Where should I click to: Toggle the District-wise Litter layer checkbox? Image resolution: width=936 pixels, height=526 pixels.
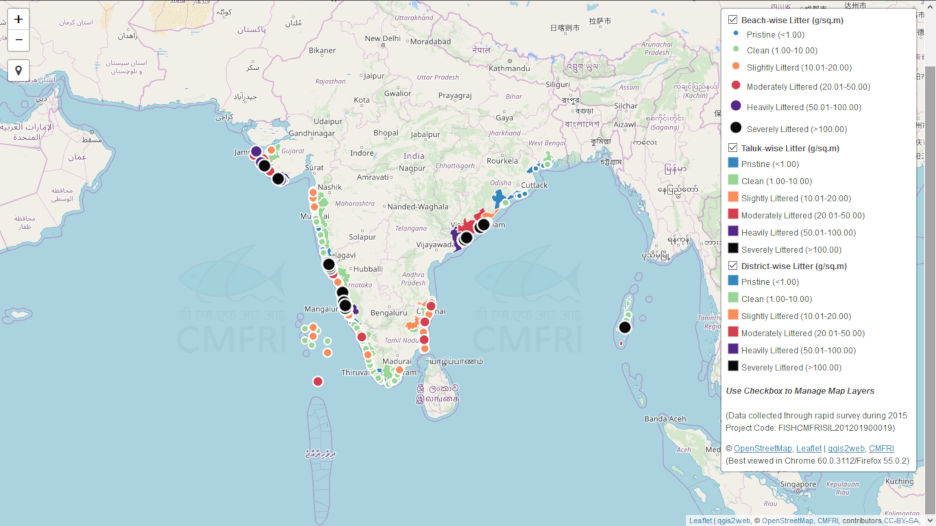pyautogui.click(x=732, y=266)
